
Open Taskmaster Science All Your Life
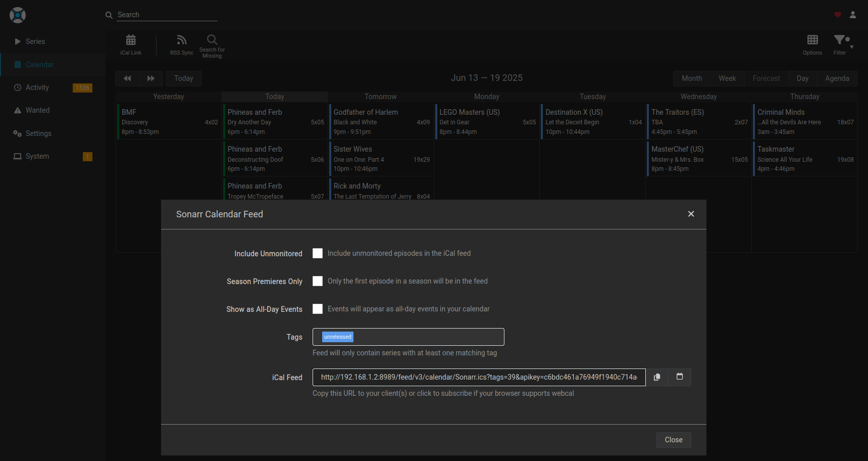click(805, 158)
